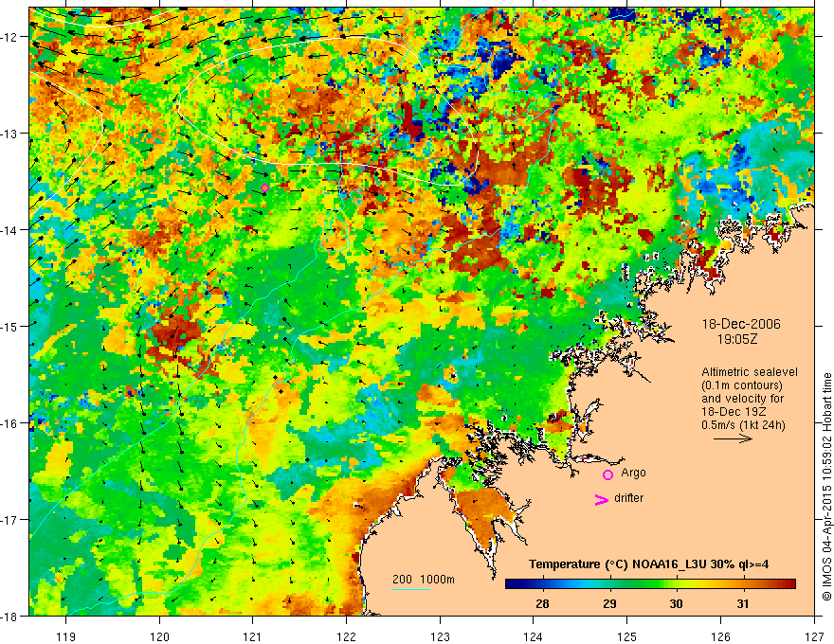Click the color bar value 31
This screenshot has height=644, width=834.
click(x=742, y=603)
